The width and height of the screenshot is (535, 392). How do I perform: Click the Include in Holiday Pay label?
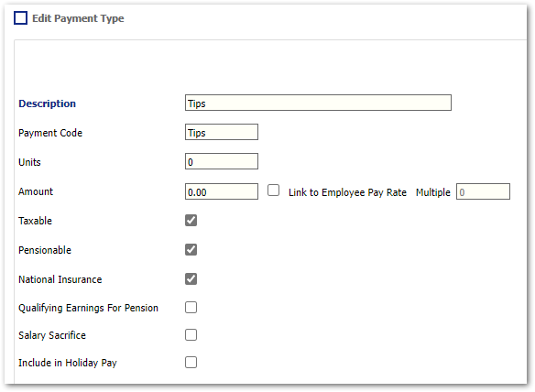68,363
